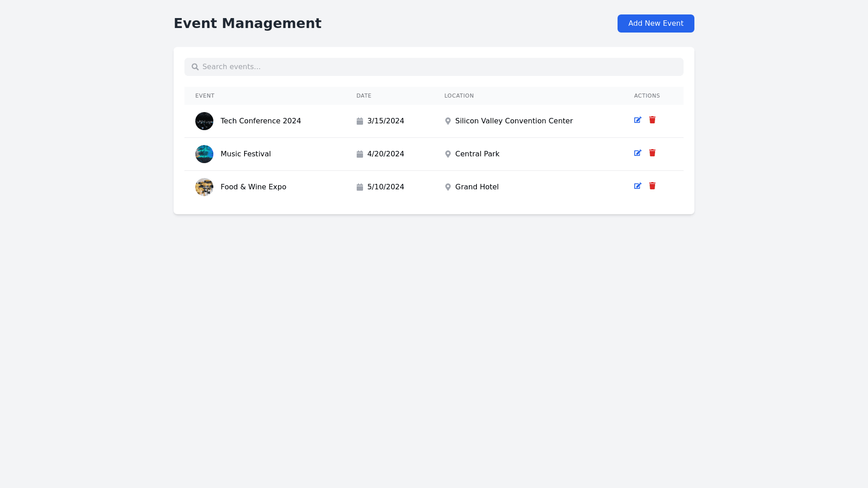
Task: Click location pin next to Central Park
Action: coord(448,154)
